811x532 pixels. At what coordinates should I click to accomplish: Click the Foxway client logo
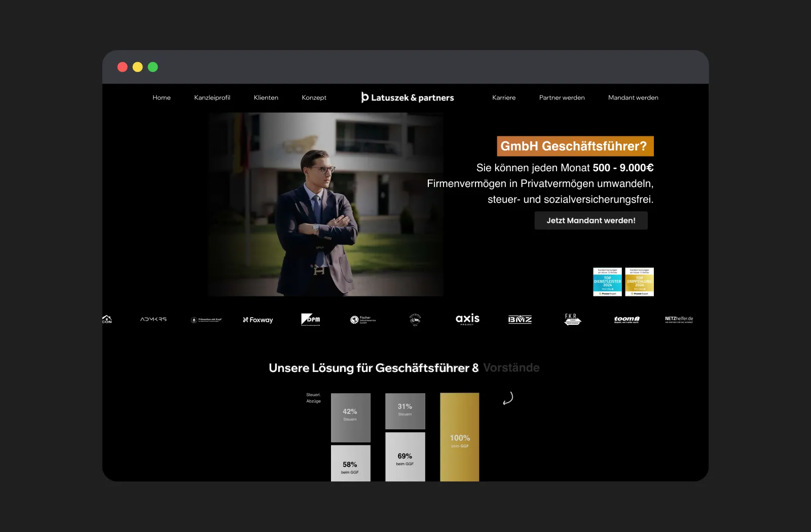tap(258, 320)
